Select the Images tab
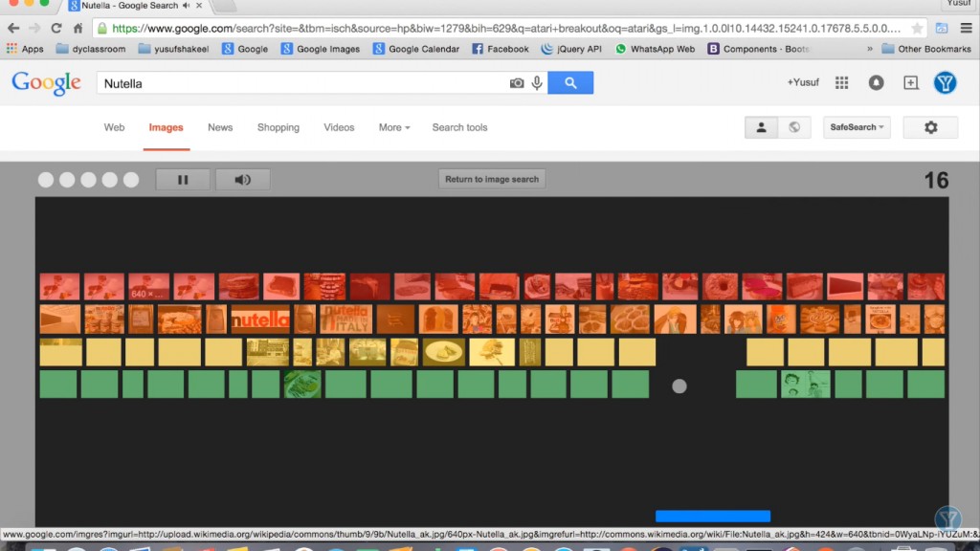 (166, 127)
